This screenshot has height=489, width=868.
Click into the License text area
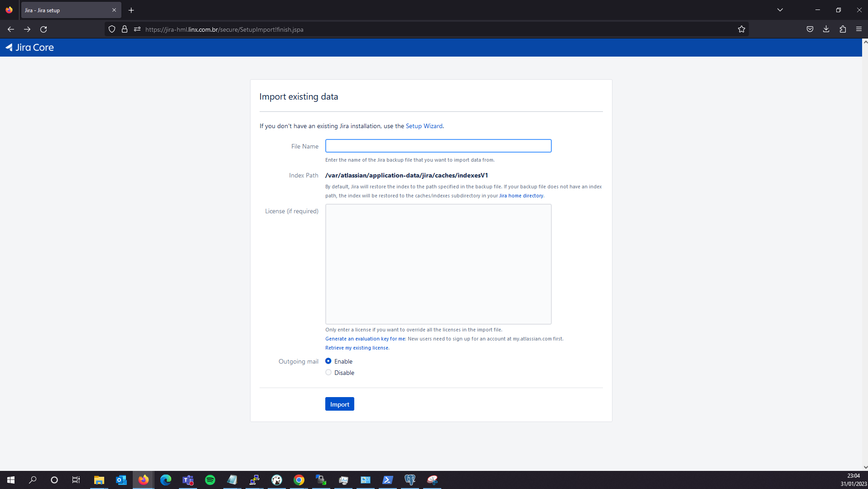coord(438,264)
